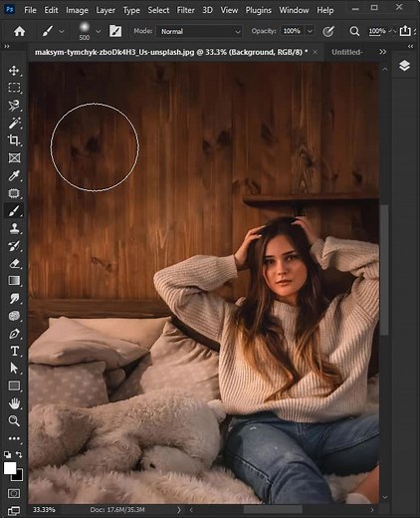Open the Edit Toolbar three-dots menu
420x518 pixels.
[14, 438]
